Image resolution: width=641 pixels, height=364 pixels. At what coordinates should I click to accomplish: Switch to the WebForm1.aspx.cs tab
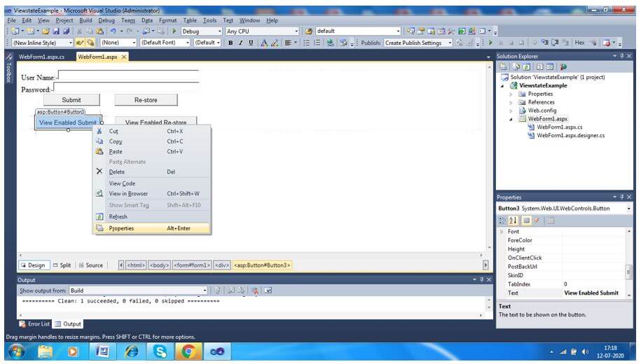(x=41, y=57)
